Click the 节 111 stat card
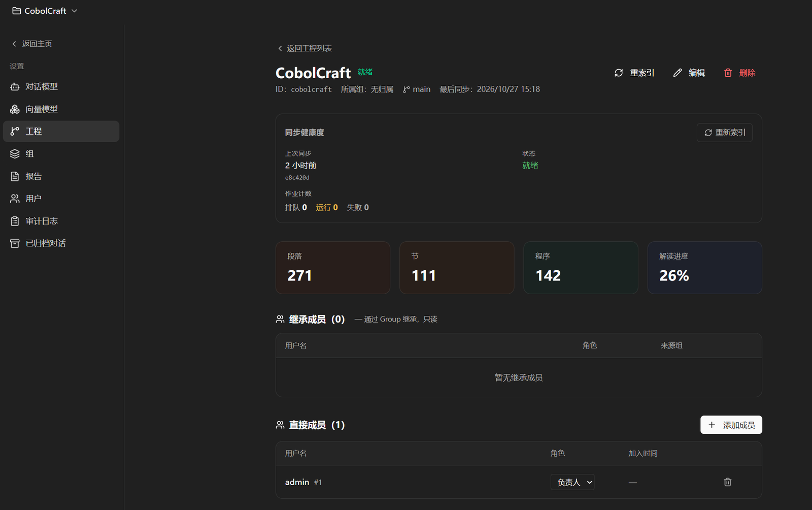812x510 pixels. [457, 268]
